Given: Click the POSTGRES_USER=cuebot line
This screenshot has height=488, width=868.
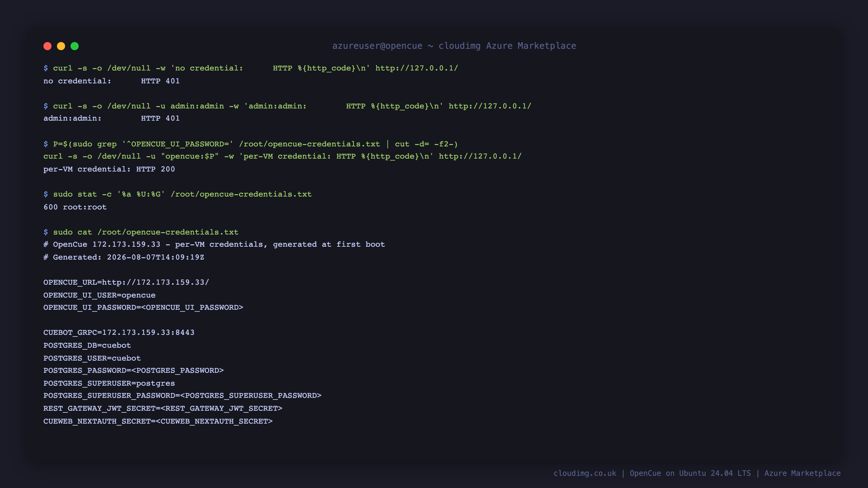Looking at the screenshot, I should [92, 358].
